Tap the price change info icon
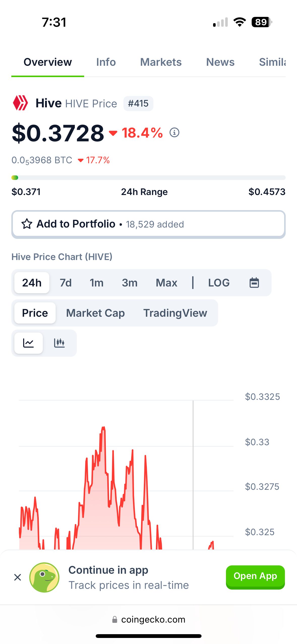 pos(174,132)
